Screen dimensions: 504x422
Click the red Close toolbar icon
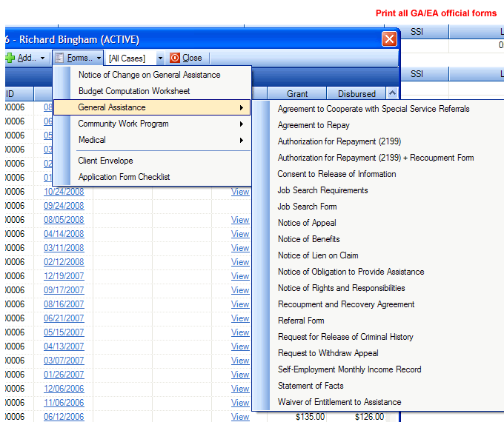click(x=174, y=58)
